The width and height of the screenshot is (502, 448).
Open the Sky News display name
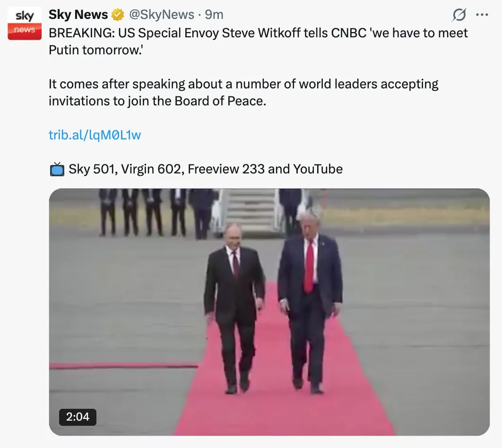(x=78, y=15)
